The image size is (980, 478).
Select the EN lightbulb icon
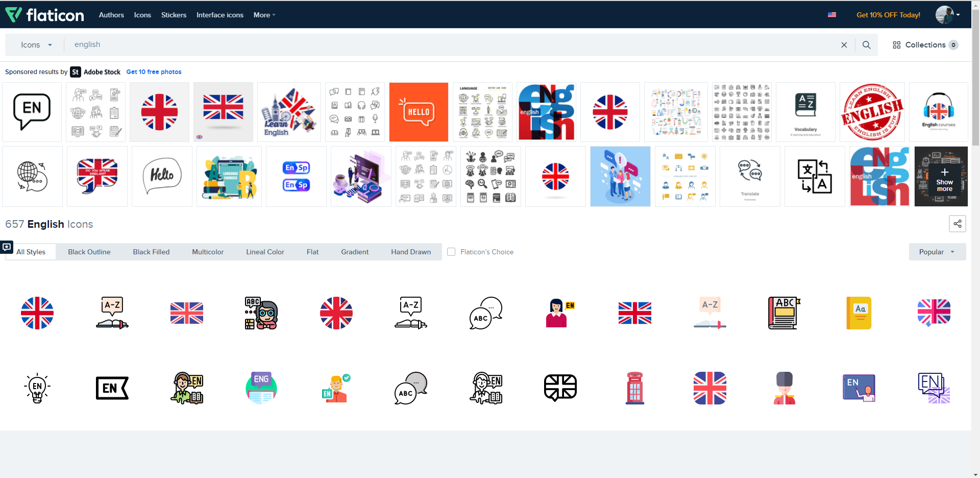37,388
